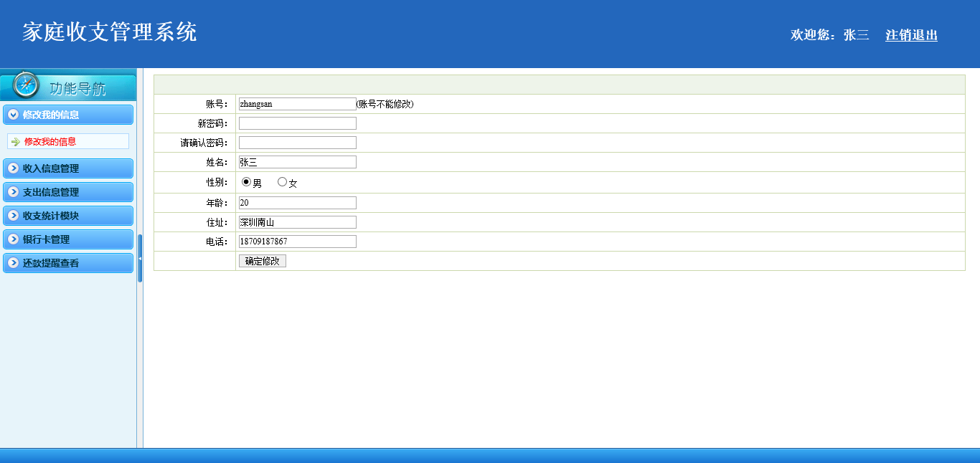Expand the 银行卡管理 menu section

click(x=68, y=239)
